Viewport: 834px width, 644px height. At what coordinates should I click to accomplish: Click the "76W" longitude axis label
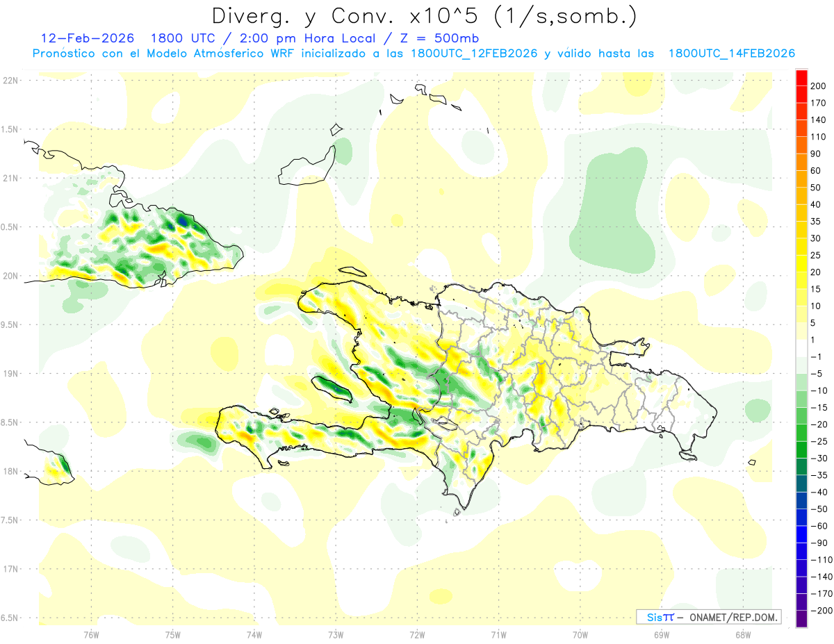point(91,634)
